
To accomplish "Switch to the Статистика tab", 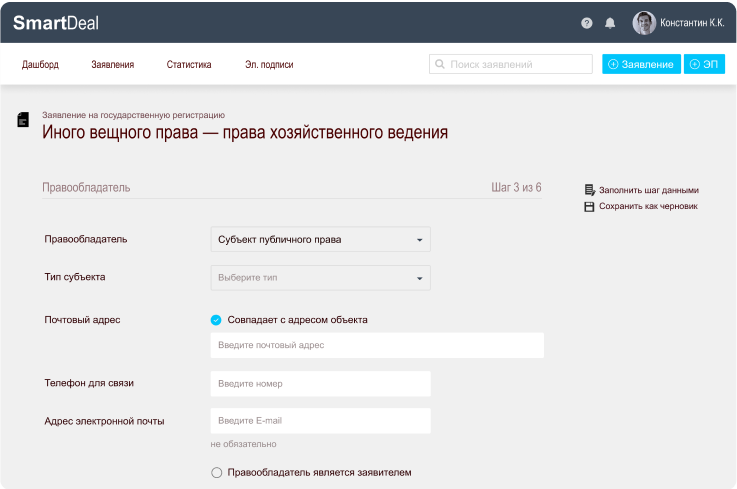I will [x=189, y=64].
